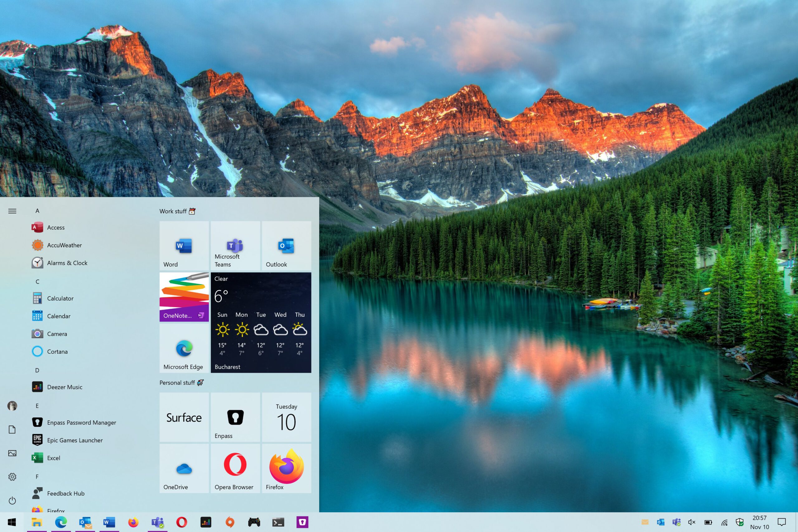The image size is (798, 532).
Task: Open the OneDrive tile
Action: point(184,468)
